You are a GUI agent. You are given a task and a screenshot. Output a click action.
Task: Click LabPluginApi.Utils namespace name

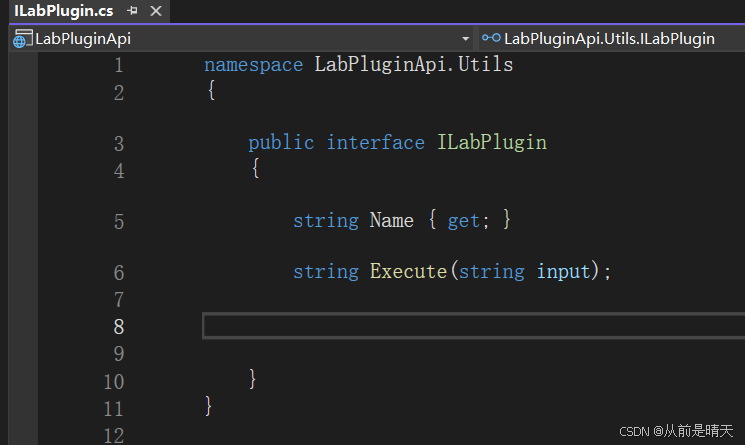point(414,64)
